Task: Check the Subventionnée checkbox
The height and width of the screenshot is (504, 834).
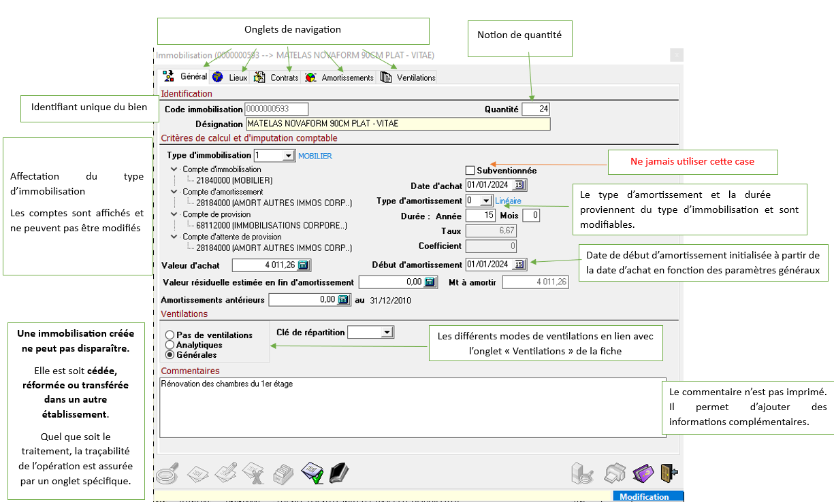Action: click(470, 171)
